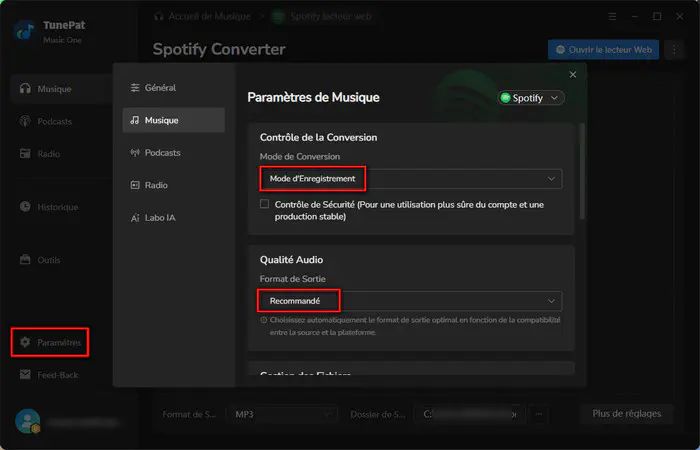This screenshot has width=700, height=450.
Task: Select the Musique settings tab
Action: pos(173,120)
